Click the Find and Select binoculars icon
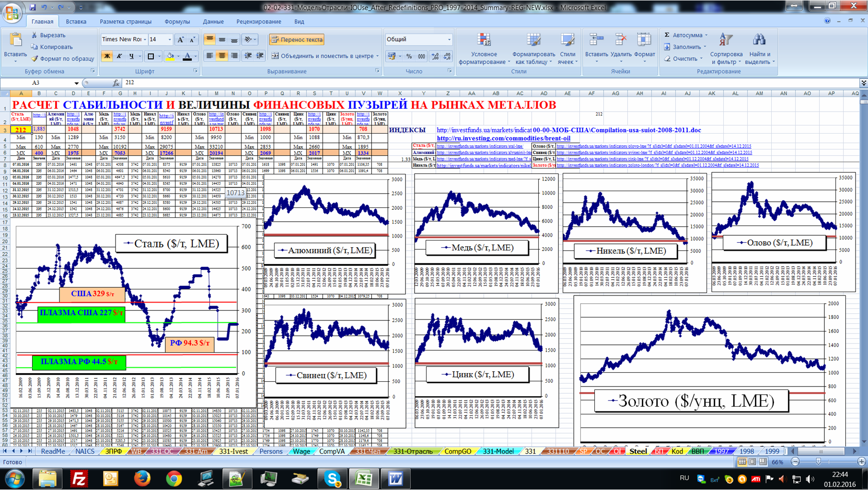This screenshot has width=868, height=490. pos(759,40)
